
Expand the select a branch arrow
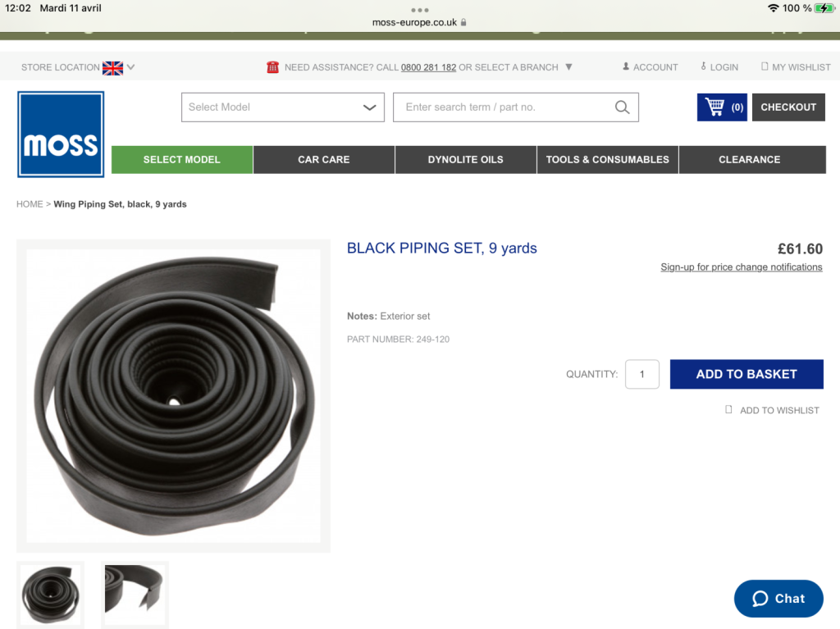(x=569, y=67)
